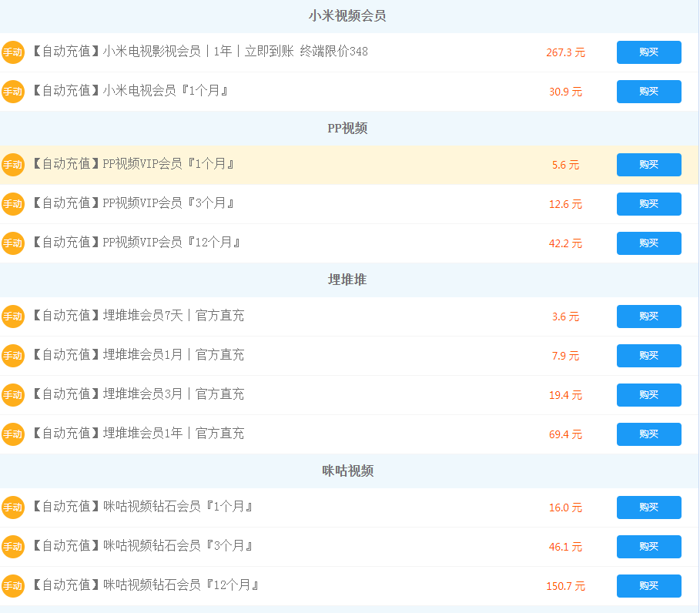Buy PP视频VIP会员『12个月』 via 购买 button
This screenshot has height=613, width=700.
tap(648, 243)
